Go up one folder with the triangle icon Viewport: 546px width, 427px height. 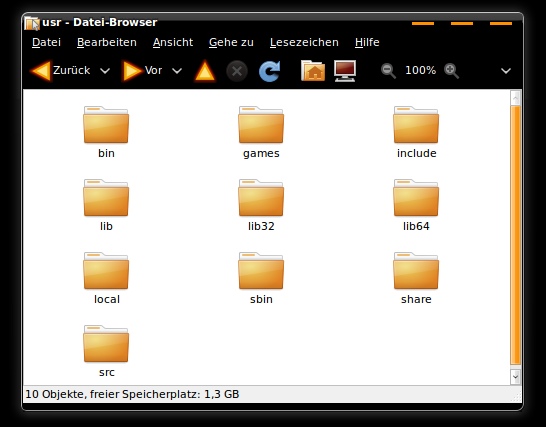click(x=205, y=71)
